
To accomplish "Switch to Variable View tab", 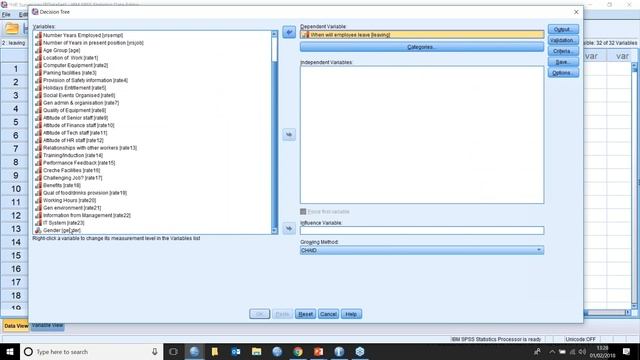I will point(47,325).
